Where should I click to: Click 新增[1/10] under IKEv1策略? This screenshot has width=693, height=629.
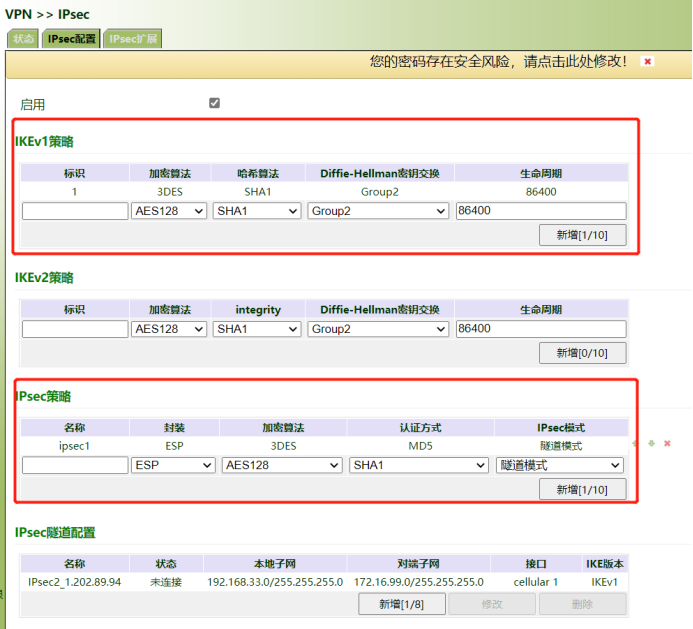click(x=583, y=235)
